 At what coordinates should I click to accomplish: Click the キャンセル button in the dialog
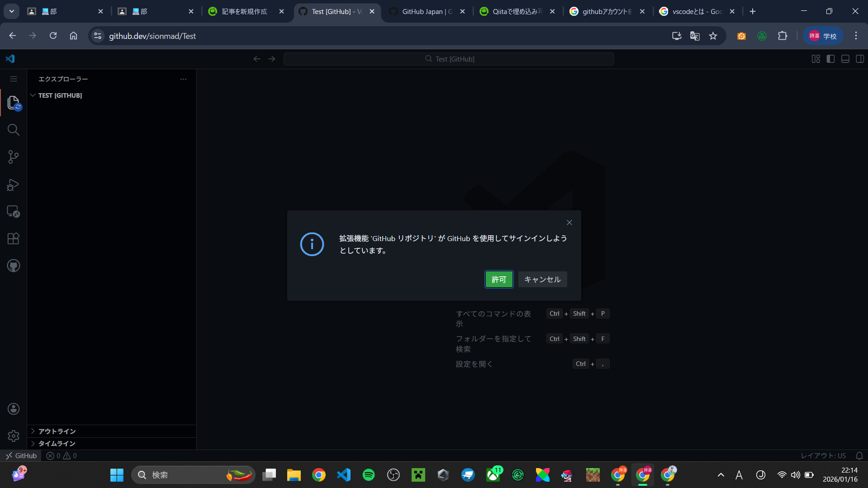[542, 279]
